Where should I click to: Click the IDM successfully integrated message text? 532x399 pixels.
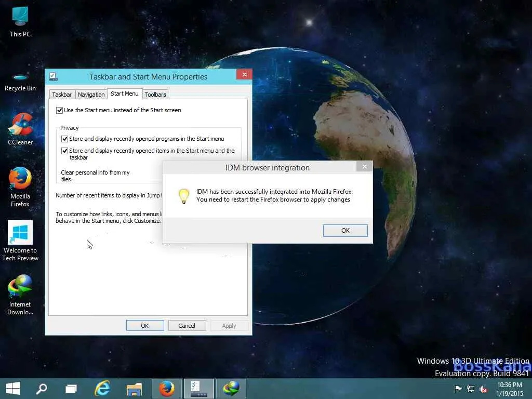pos(274,195)
